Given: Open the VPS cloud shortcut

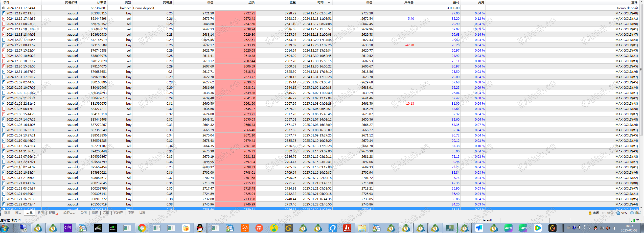Looking at the screenshot, I should (x=622, y=213).
